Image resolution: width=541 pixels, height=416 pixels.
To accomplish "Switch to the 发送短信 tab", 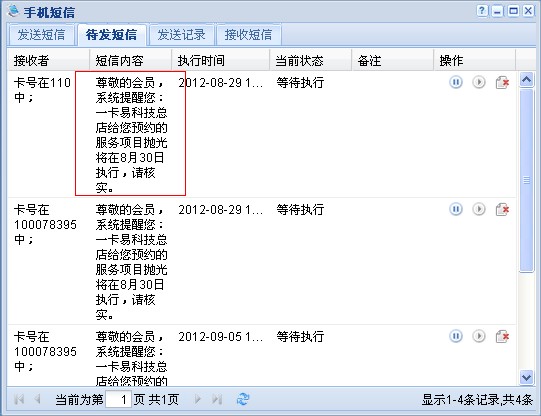I will [x=41, y=35].
